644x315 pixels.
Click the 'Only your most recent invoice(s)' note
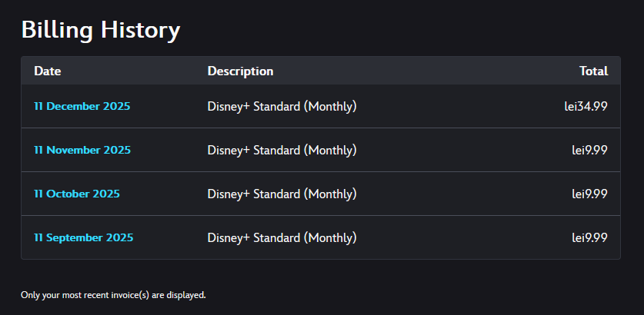[113, 295]
